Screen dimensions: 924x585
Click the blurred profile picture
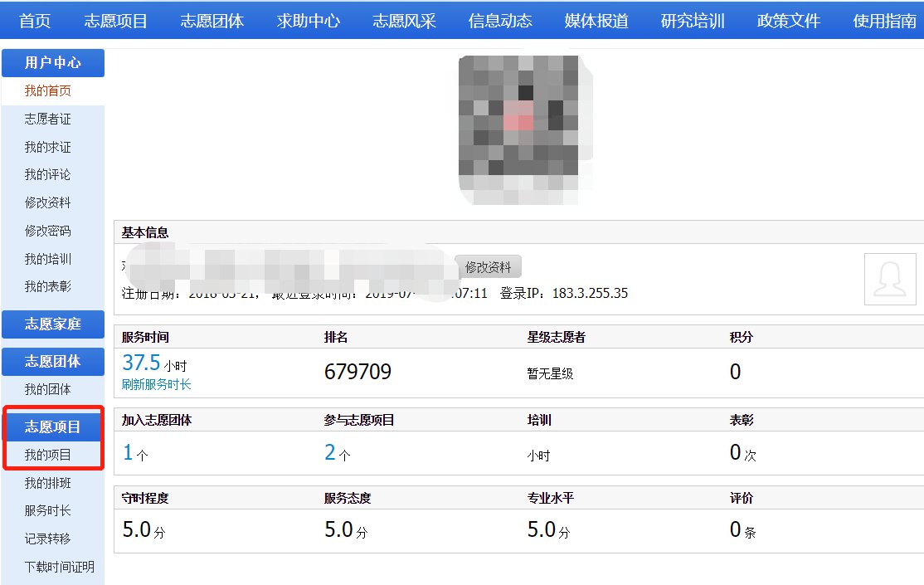coord(526,130)
